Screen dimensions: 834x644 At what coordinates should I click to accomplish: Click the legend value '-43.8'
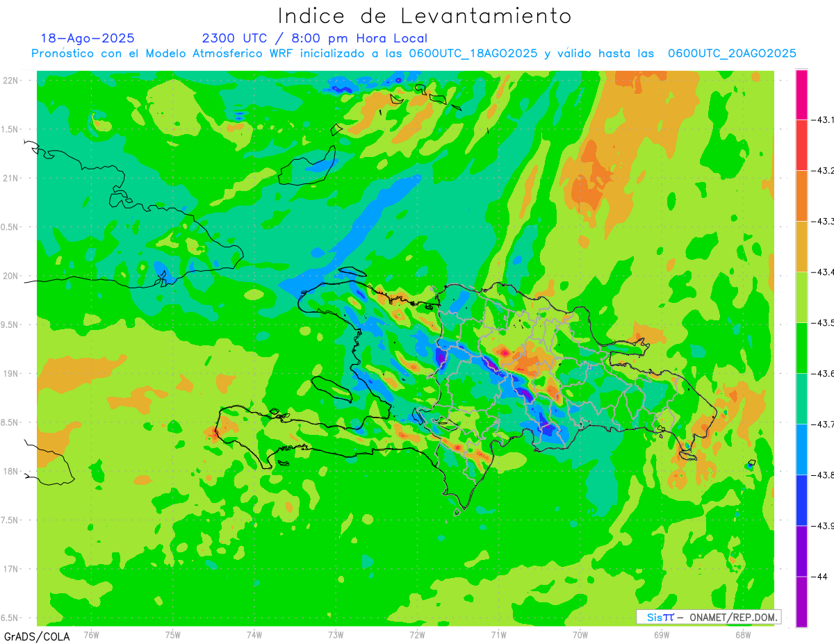pos(822,475)
